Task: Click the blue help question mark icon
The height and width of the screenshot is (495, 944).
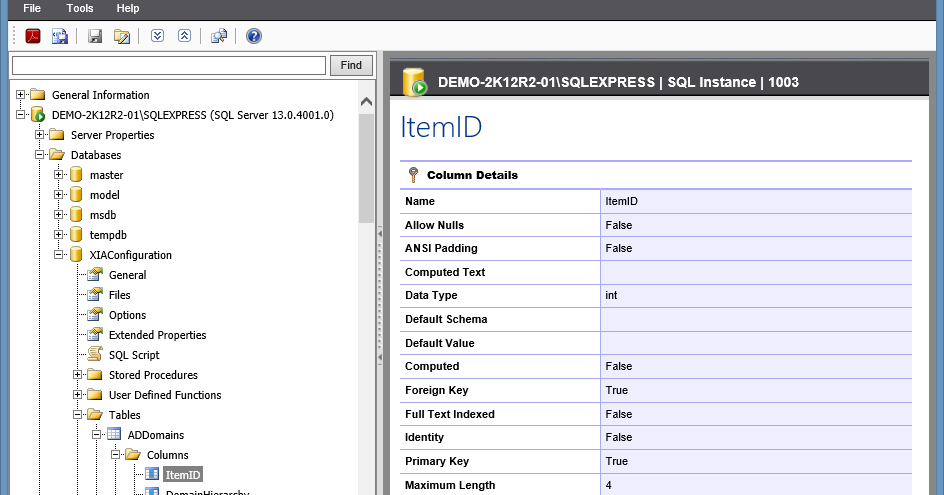Action: point(253,36)
